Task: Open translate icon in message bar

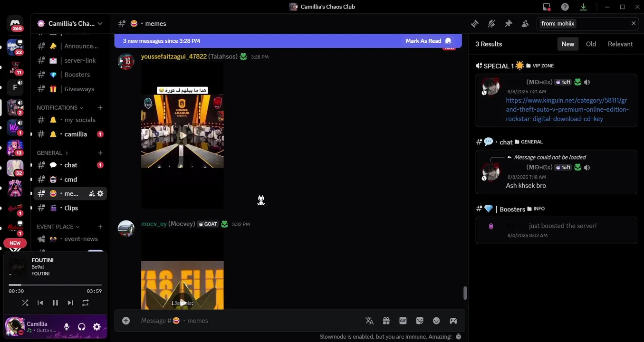Action: tap(369, 321)
